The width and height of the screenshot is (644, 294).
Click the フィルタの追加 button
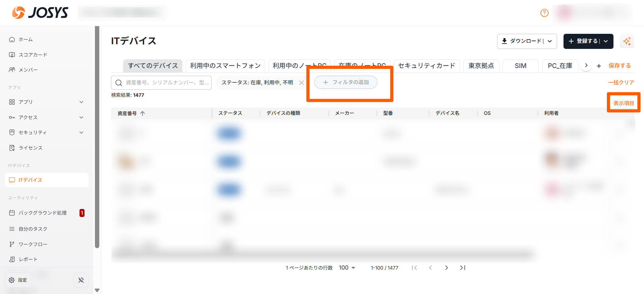tap(345, 82)
